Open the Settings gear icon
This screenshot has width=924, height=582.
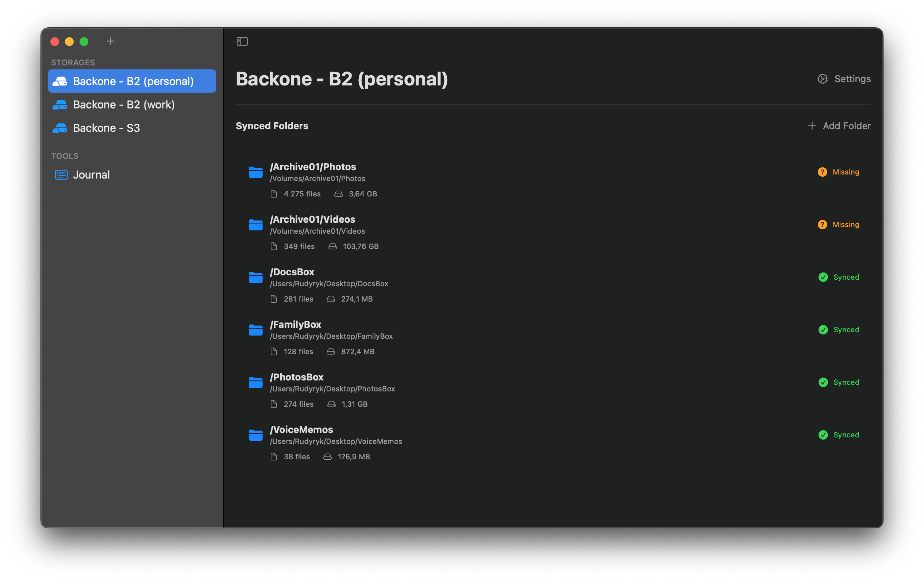(x=822, y=79)
